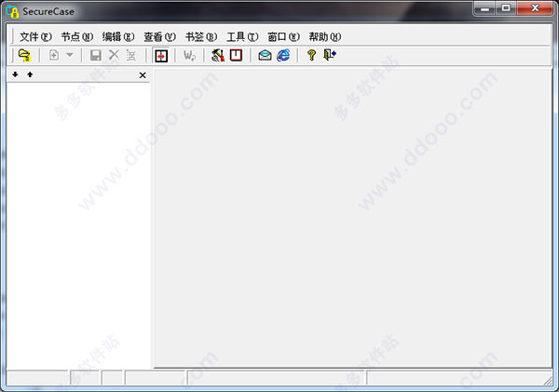Maximize the SecureCase window
Viewport: 559px width, 392px height.
[x=506, y=7]
